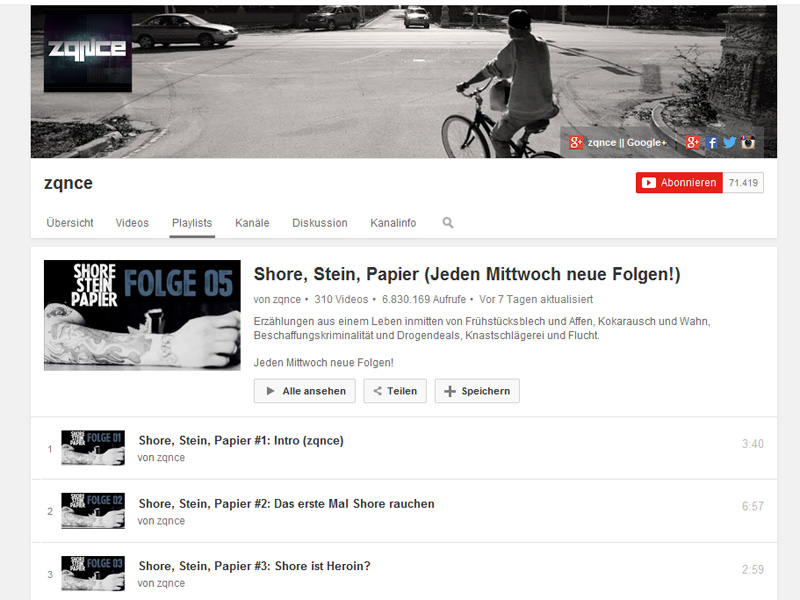Open the Kanäle tab
This screenshot has width=800, height=600.
click(x=252, y=223)
